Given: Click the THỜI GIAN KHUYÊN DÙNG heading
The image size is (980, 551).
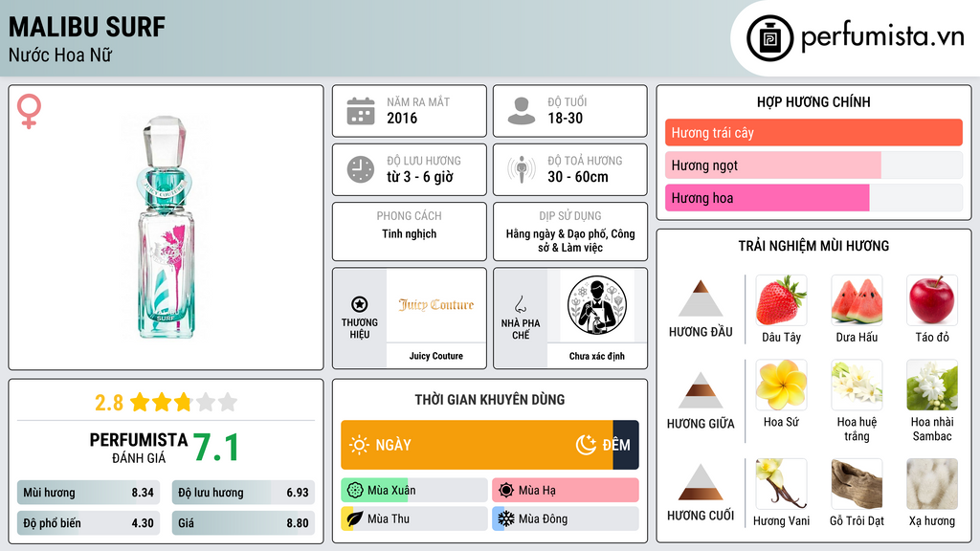Looking at the screenshot, I should tap(490, 400).
